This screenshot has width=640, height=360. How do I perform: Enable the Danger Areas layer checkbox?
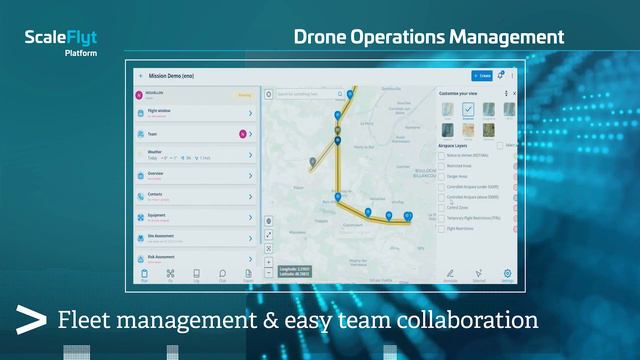click(x=441, y=177)
